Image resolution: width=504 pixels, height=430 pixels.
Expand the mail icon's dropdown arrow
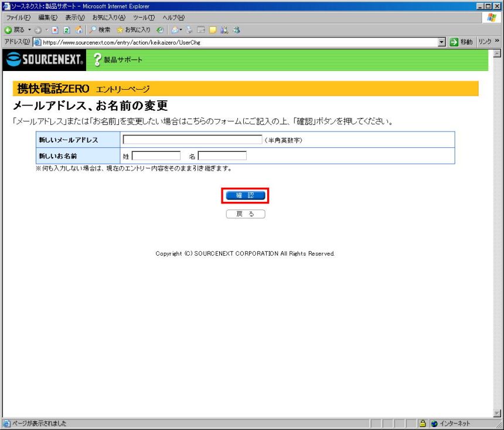point(181,30)
